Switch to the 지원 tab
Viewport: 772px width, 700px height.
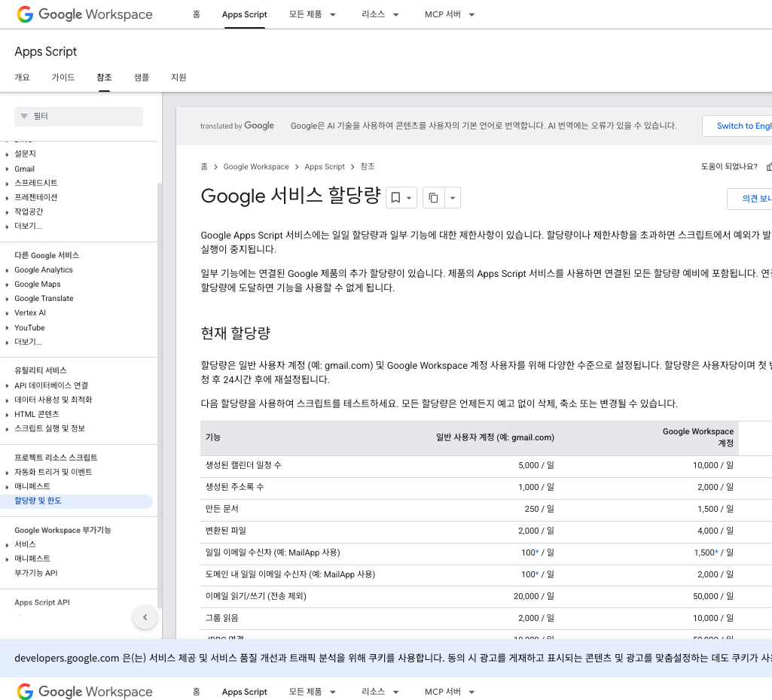click(179, 78)
